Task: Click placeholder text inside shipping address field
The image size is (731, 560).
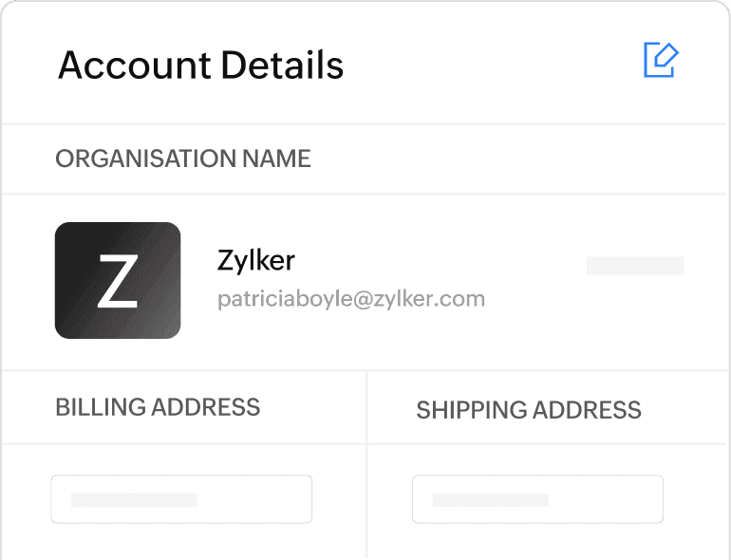Action: click(x=491, y=499)
